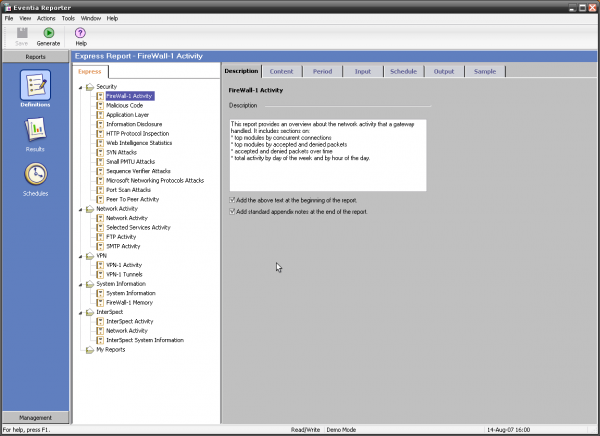Switch to the Sample tab

point(485,71)
